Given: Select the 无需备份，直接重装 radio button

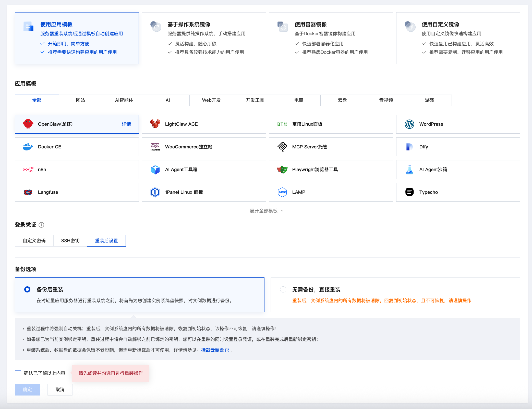Looking at the screenshot, I should coord(283,289).
